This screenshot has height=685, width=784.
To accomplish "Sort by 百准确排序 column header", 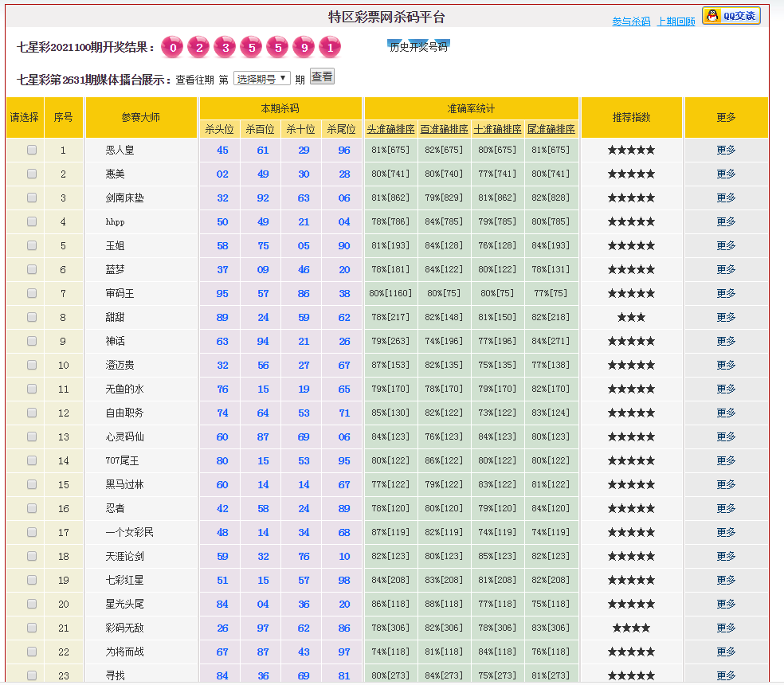I will pos(444,129).
